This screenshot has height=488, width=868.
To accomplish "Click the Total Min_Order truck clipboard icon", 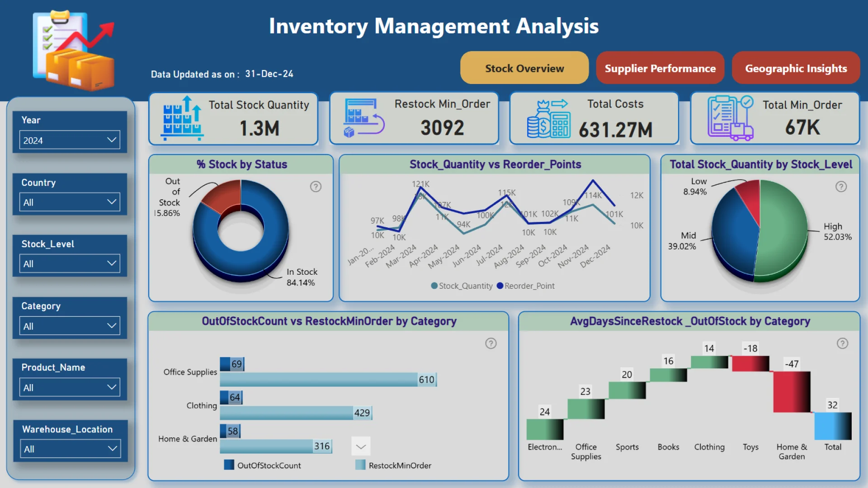I will (731, 118).
